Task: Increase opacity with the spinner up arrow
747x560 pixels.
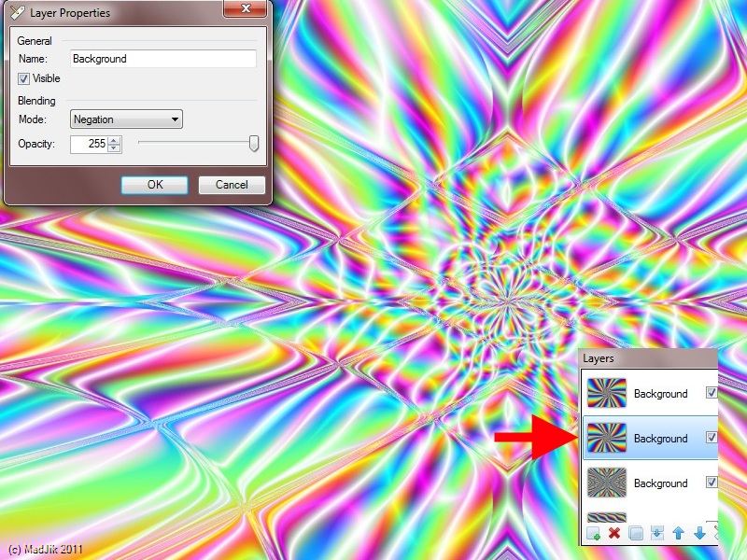Action: [113, 141]
